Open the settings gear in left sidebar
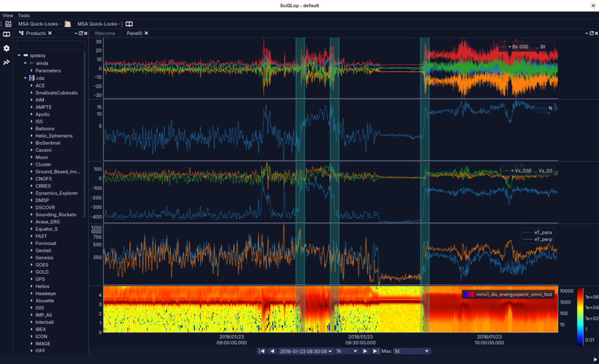The image size is (599, 364). (6, 48)
